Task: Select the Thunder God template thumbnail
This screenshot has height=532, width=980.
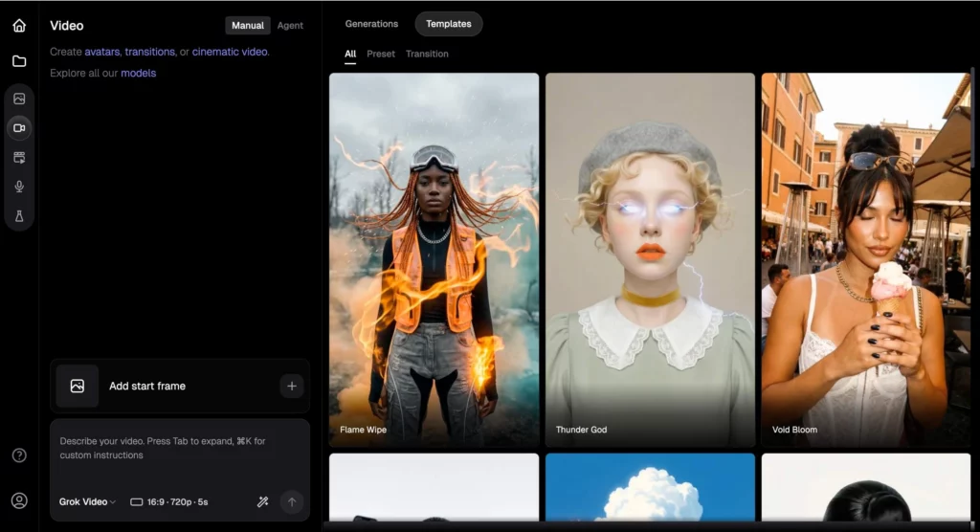Action: 650,258
